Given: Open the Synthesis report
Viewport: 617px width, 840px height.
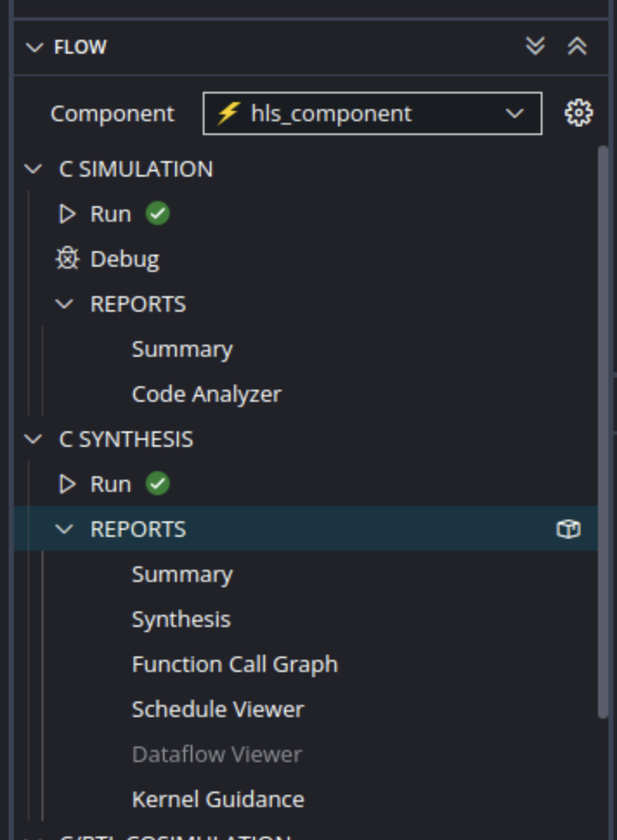Looking at the screenshot, I should pos(181,619).
